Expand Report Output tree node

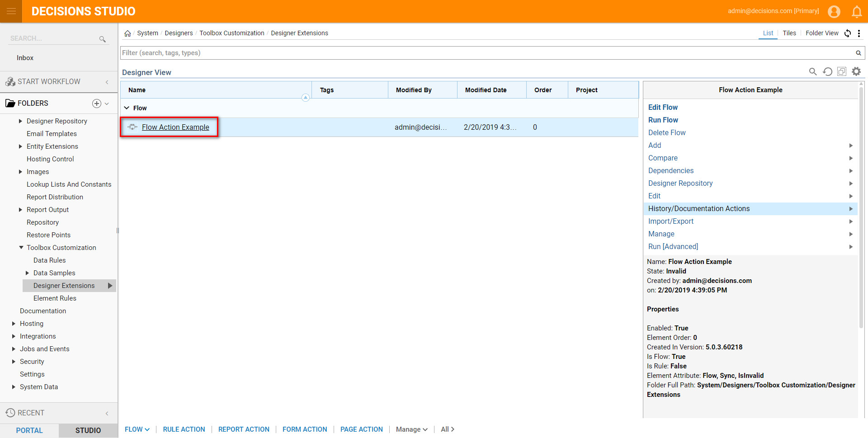[x=20, y=210]
